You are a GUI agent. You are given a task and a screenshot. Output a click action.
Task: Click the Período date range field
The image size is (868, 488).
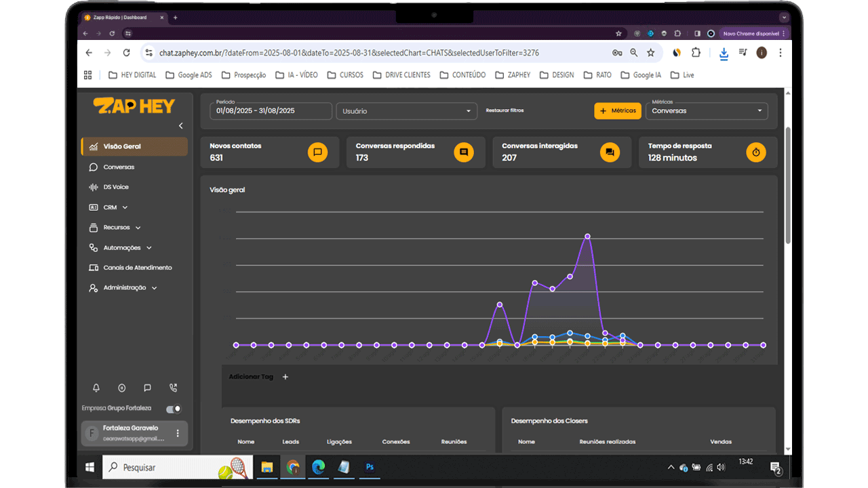click(x=271, y=111)
